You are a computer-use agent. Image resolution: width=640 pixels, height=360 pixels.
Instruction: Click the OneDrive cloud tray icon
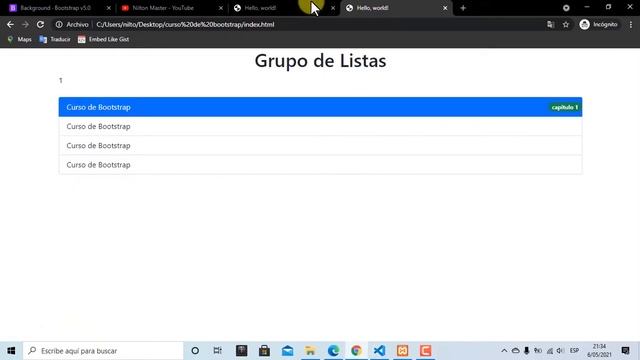coord(516,351)
